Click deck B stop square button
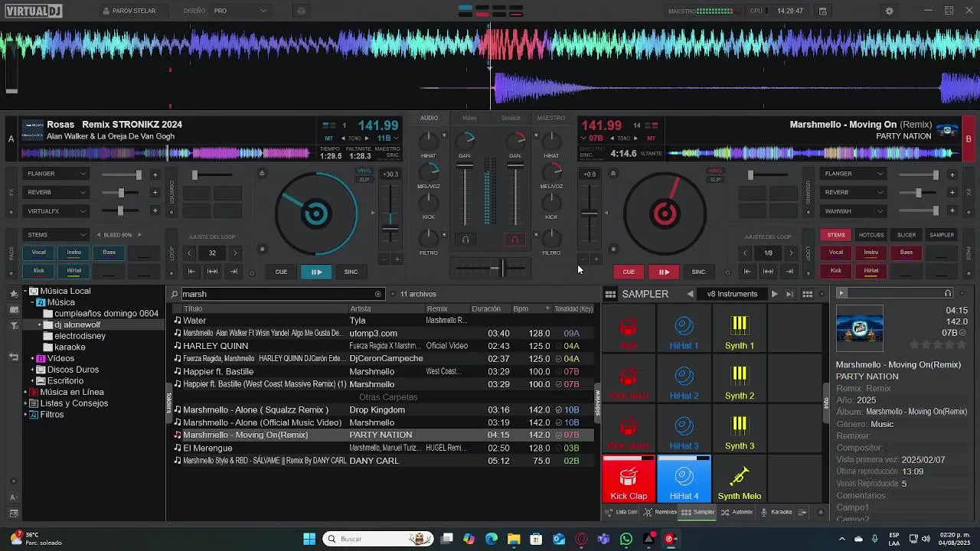This screenshot has height=551, width=980. pyautogui.click(x=612, y=249)
